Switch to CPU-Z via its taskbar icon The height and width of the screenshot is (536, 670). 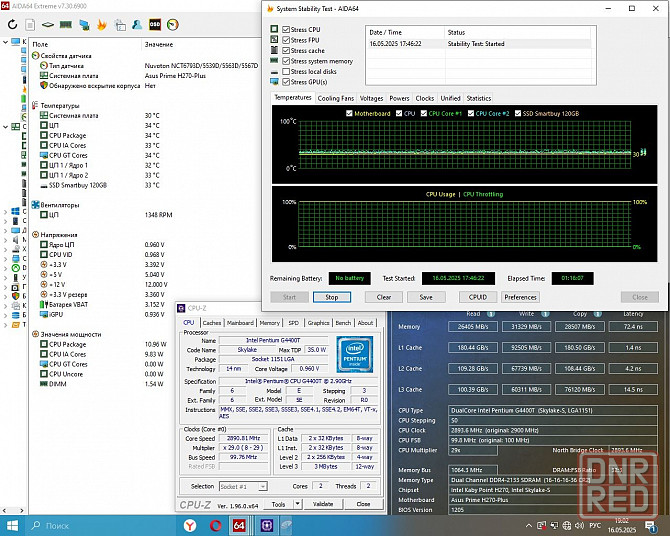coord(267,525)
